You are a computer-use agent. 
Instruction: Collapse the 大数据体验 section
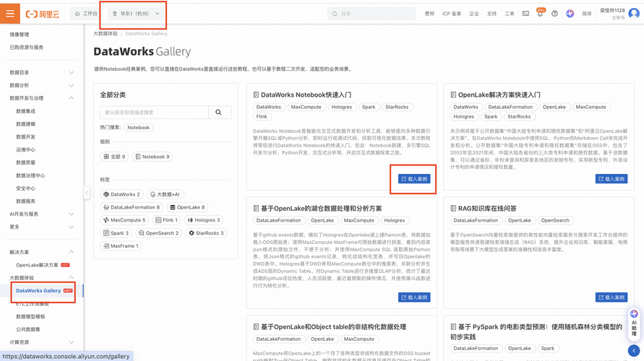[x=41, y=278]
